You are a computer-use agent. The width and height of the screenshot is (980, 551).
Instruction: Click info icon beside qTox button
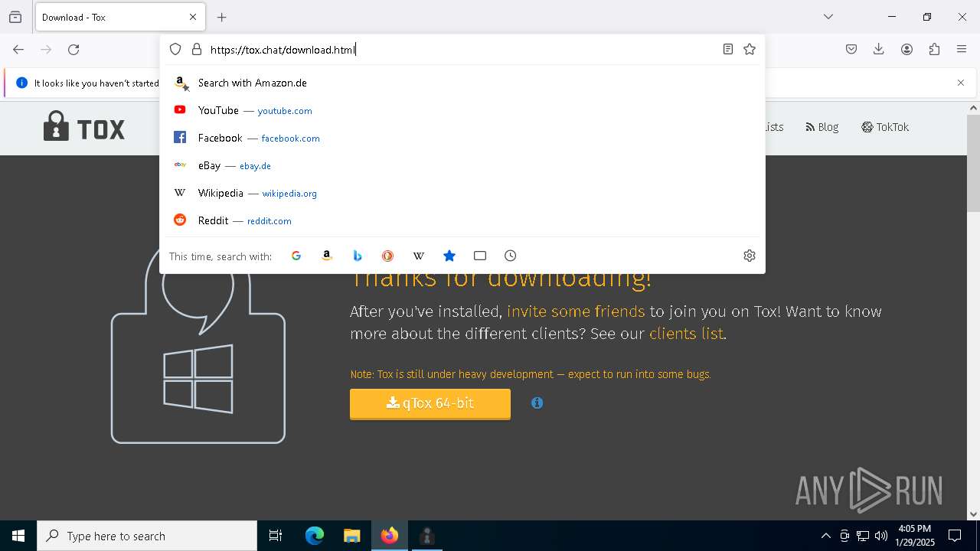pos(537,403)
